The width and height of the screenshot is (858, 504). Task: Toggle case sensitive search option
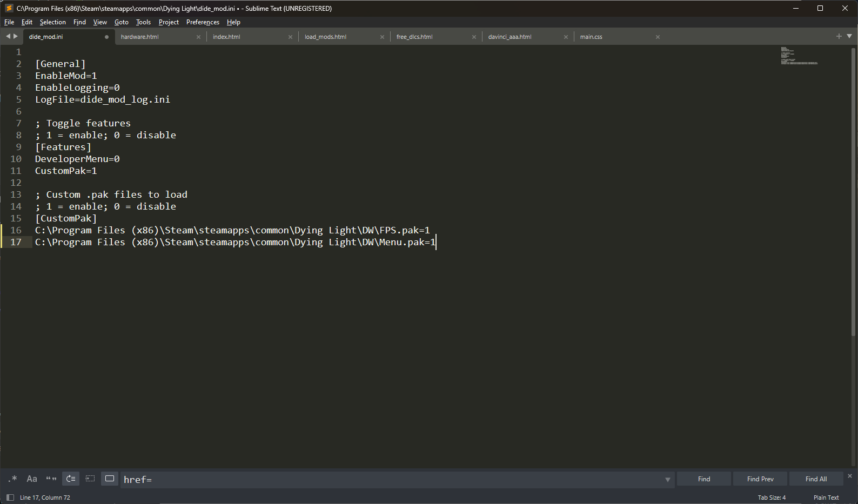[x=32, y=479]
